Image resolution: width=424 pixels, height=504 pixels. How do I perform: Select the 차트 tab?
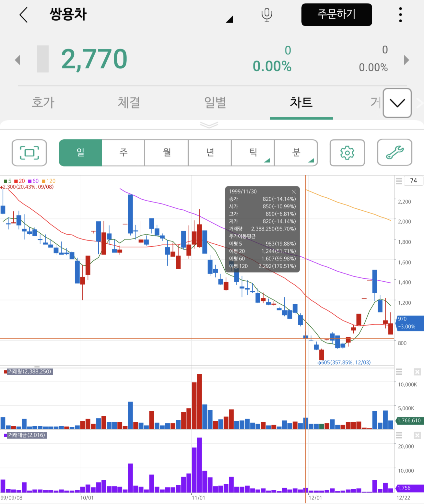click(301, 102)
